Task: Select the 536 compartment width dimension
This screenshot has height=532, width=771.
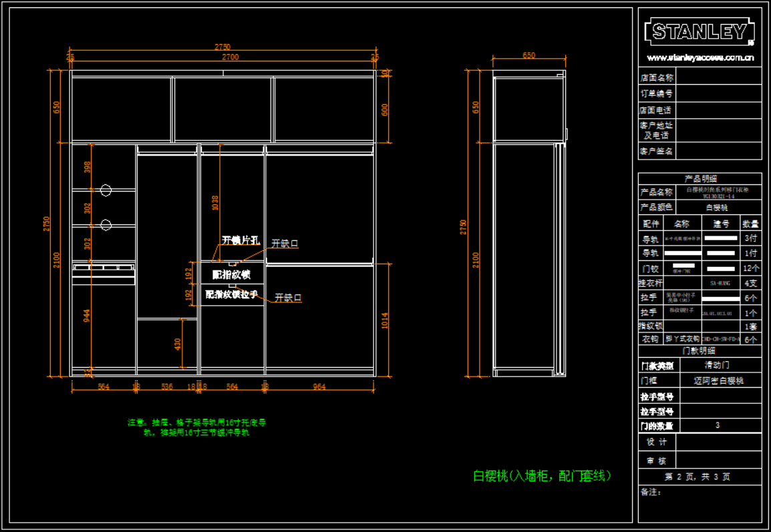Action: point(167,386)
